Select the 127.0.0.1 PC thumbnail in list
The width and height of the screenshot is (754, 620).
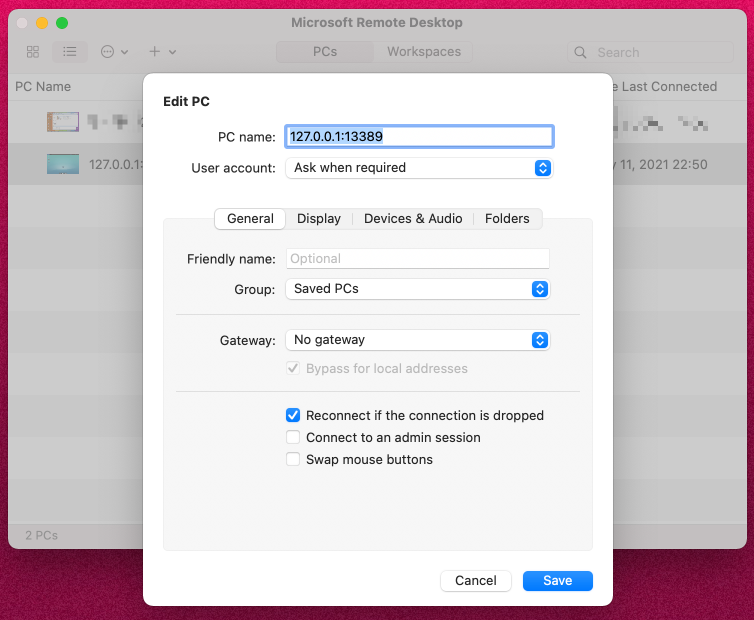tap(63, 164)
